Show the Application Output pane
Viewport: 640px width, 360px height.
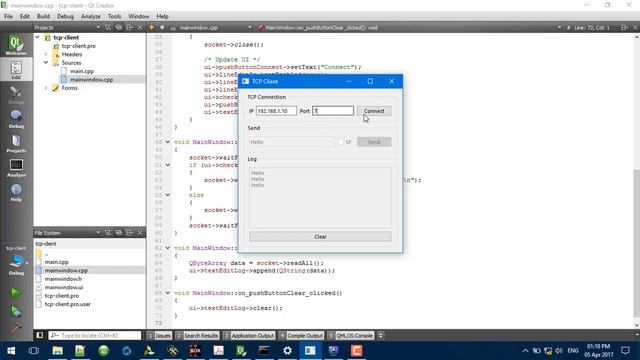pos(249,335)
